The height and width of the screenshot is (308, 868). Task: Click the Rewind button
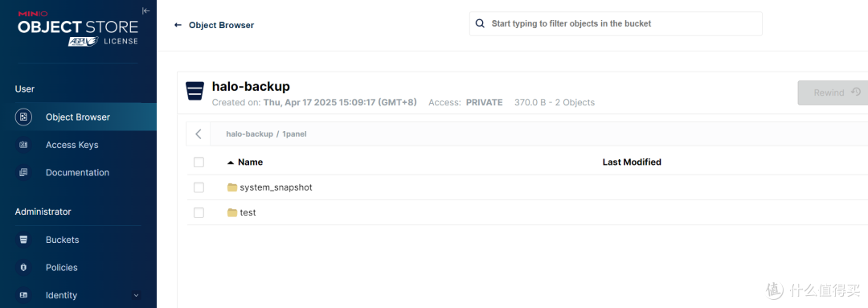pos(833,92)
